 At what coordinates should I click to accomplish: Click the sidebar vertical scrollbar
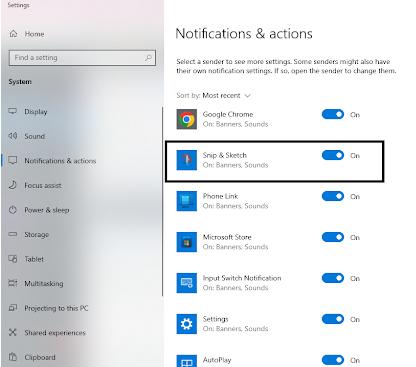coord(162,201)
